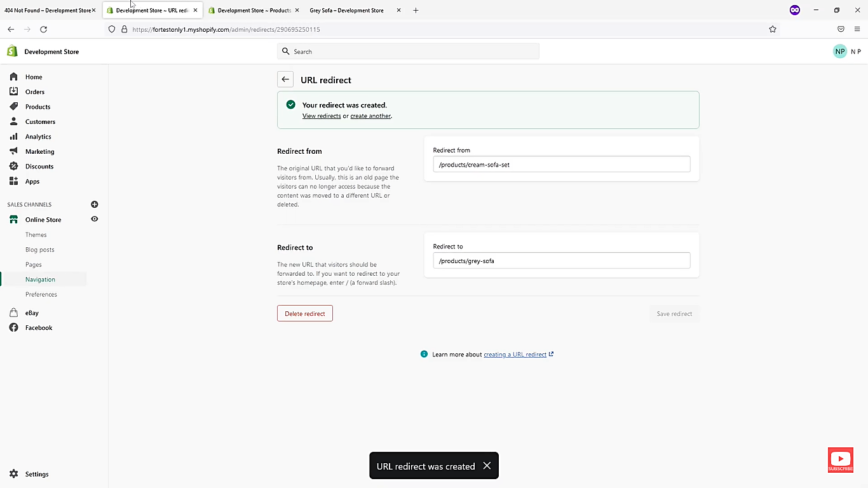Image resolution: width=868 pixels, height=488 pixels.
Task: Open Online Store channel
Action: click(43, 220)
